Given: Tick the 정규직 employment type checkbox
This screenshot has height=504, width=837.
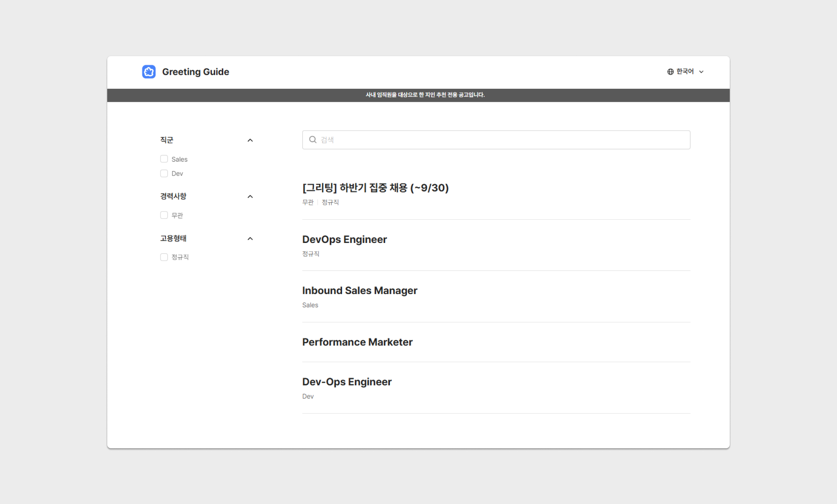Looking at the screenshot, I should tap(164, 257).
